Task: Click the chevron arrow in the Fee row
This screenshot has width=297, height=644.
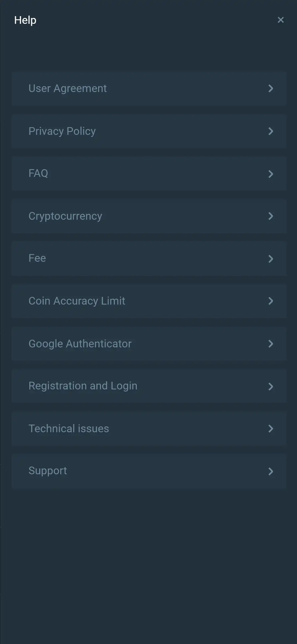Action: pos(271,259)
